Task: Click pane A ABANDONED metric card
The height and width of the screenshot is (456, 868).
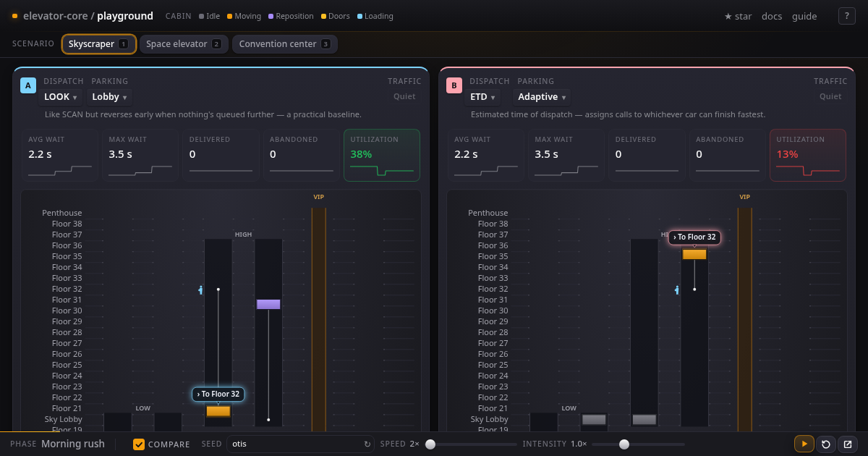Action: pos(302,155)
